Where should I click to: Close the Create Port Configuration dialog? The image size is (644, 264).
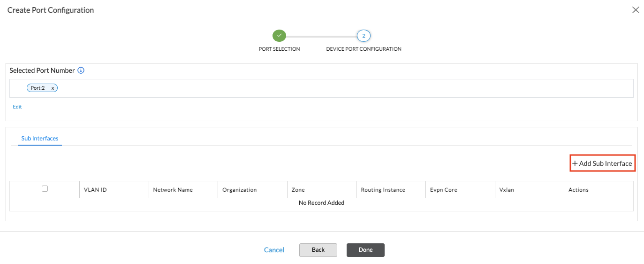pyautogui.click(x=636, y=10)
